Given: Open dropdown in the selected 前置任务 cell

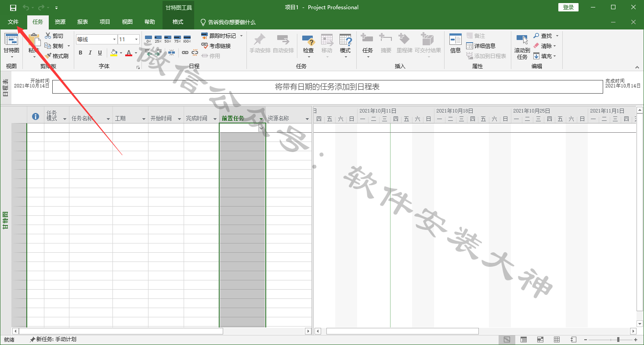Looking at the screenshot, I should (x=261, y=127).
